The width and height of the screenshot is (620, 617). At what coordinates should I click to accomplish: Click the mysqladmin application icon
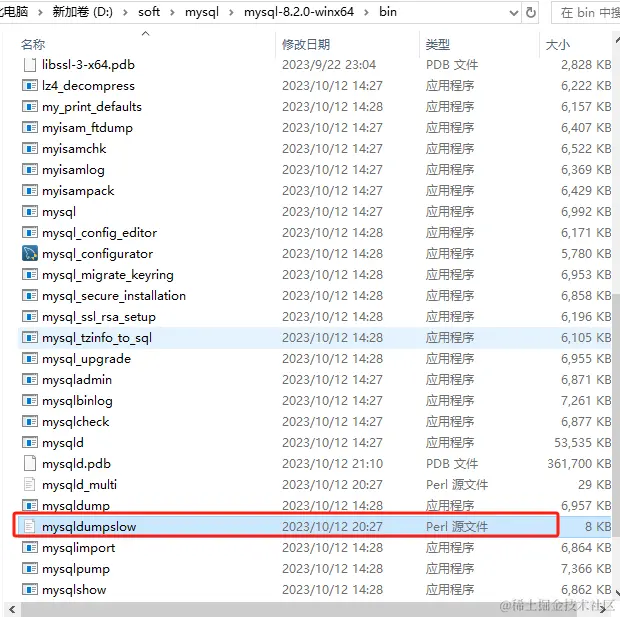[30, 379]
